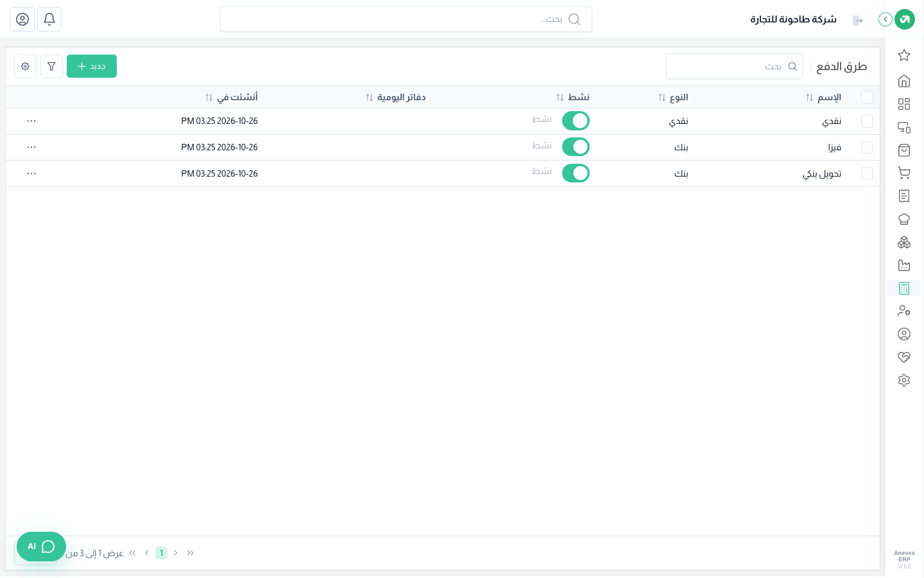Open the three-dot menu for تحويل بنكي

click(x=31, y=173)
